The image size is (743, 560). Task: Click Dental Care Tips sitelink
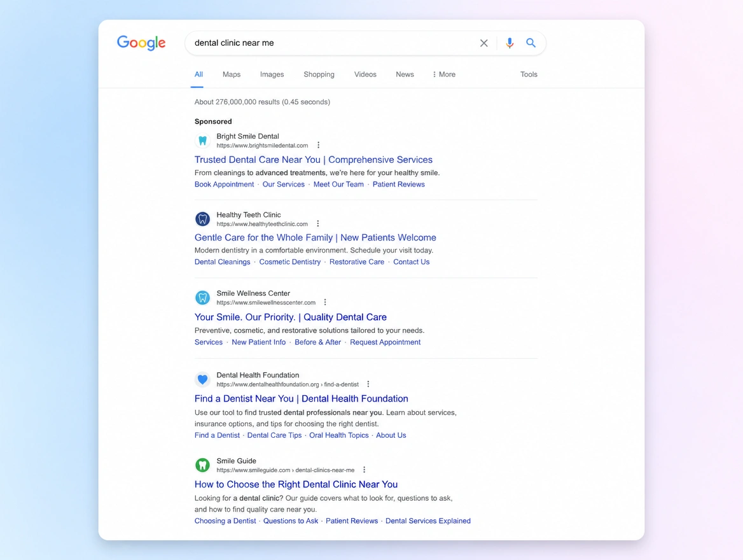click(274, 435)
